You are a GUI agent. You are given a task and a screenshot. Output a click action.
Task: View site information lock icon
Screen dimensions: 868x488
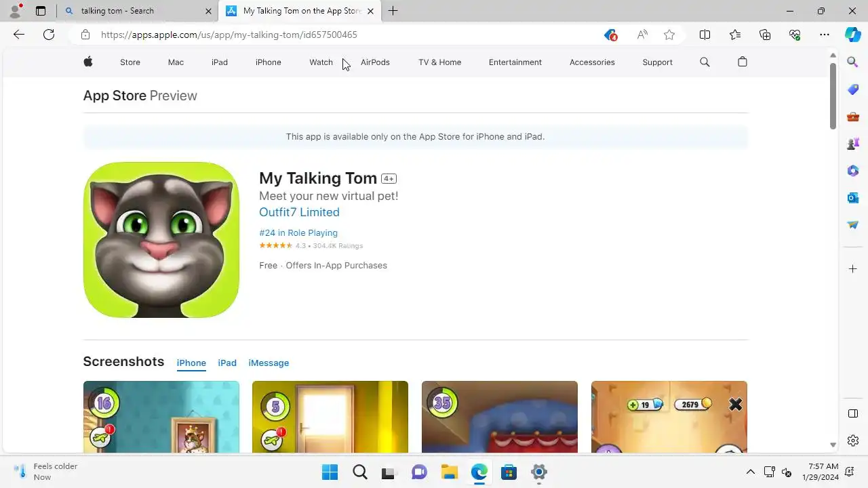click(x=85, y=35)
